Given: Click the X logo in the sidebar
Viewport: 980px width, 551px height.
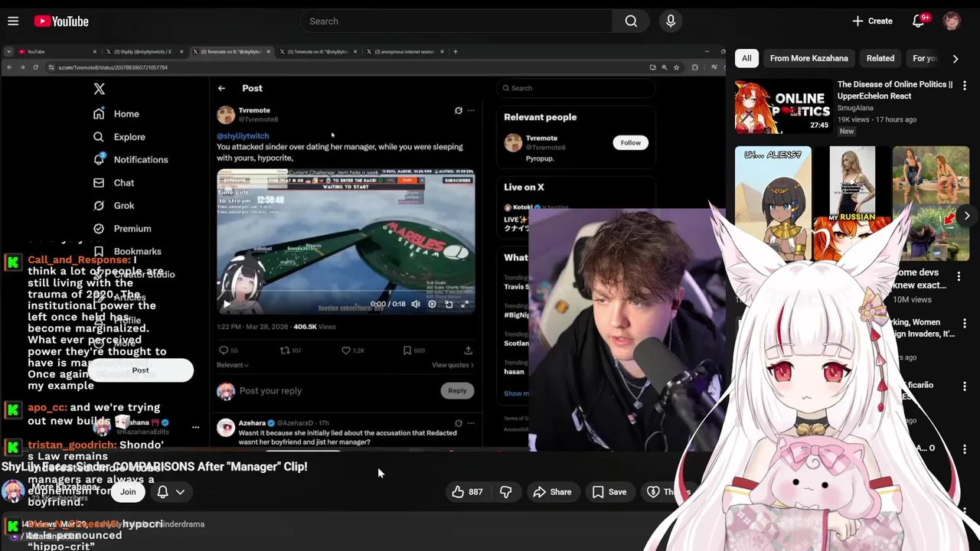Looking at the screenshot, I should (x=100, y=89).
